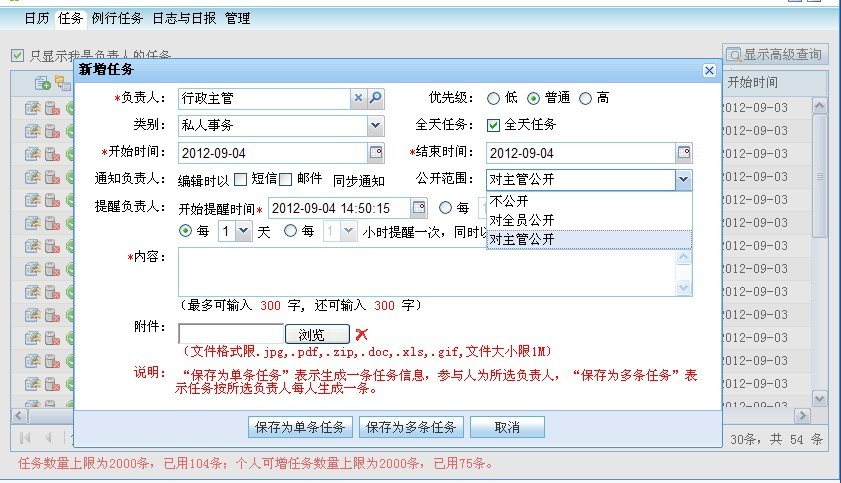The width and height of the screenshot is (841, 483).
Task: Select 不公开 option in 公开范围 list
Action: pos(510,201)
